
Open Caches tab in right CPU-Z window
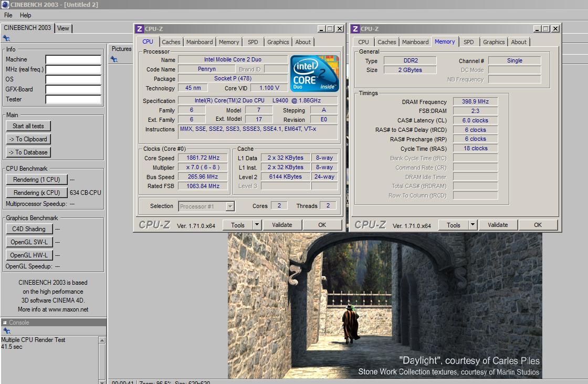point(386,42)
